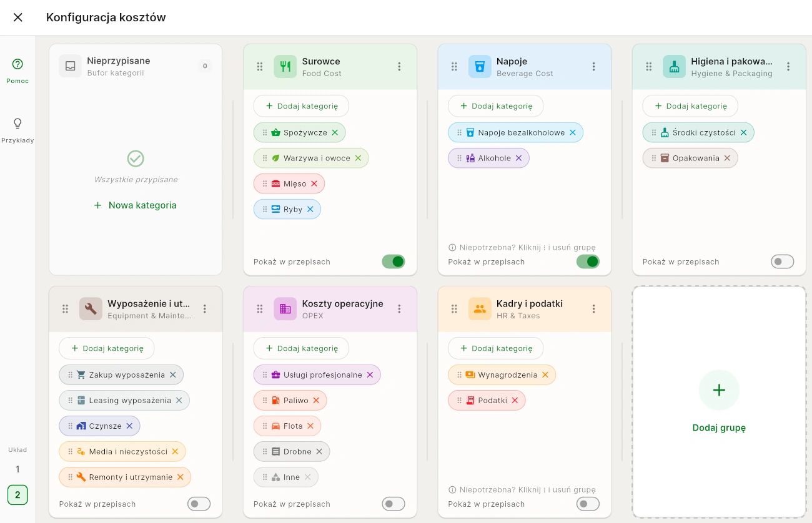
Task: Disable Pokaż w przepisach for Surowce
Action: pyautogui.click(x=394, y=261)
